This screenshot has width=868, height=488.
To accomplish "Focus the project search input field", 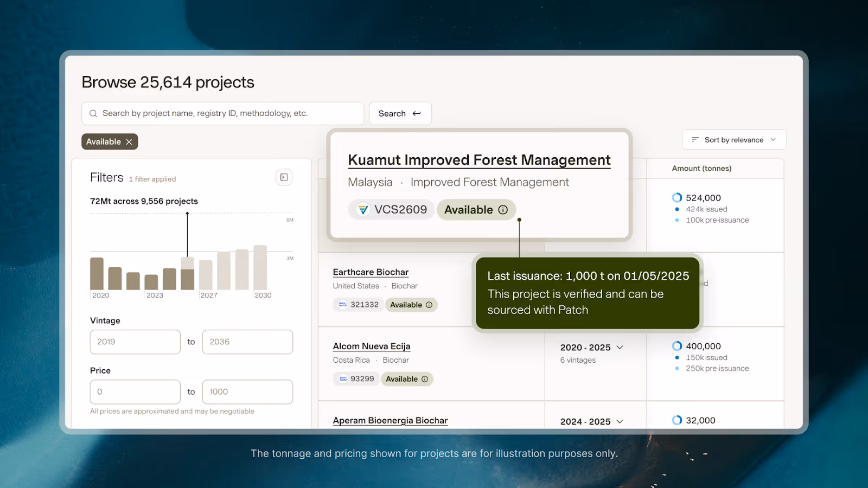I will (223, 113).
